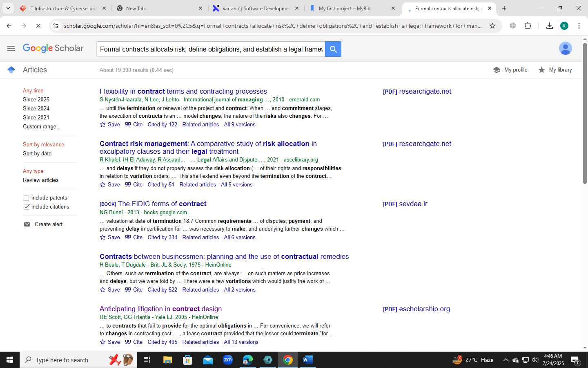This screenshot has height=368, width=588.
Task: Click Cited by 334 link
Action: [x=162, y=237]
